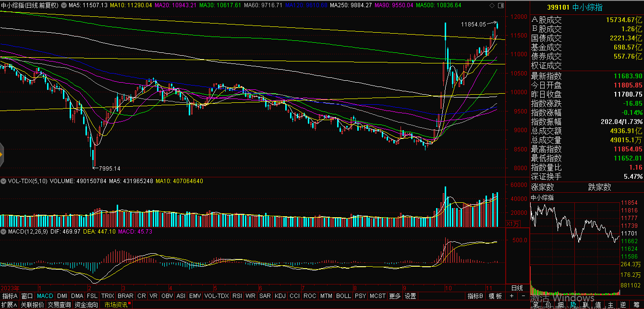Select the 笔 tick detail tab
Screen dimensions: 644x309
click(x=535, y=305)
